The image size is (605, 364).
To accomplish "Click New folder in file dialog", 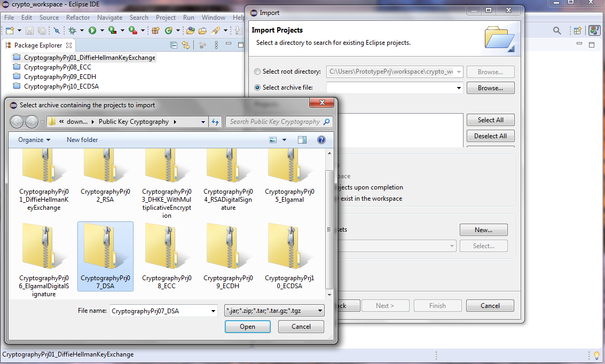I will click(82, 140).
